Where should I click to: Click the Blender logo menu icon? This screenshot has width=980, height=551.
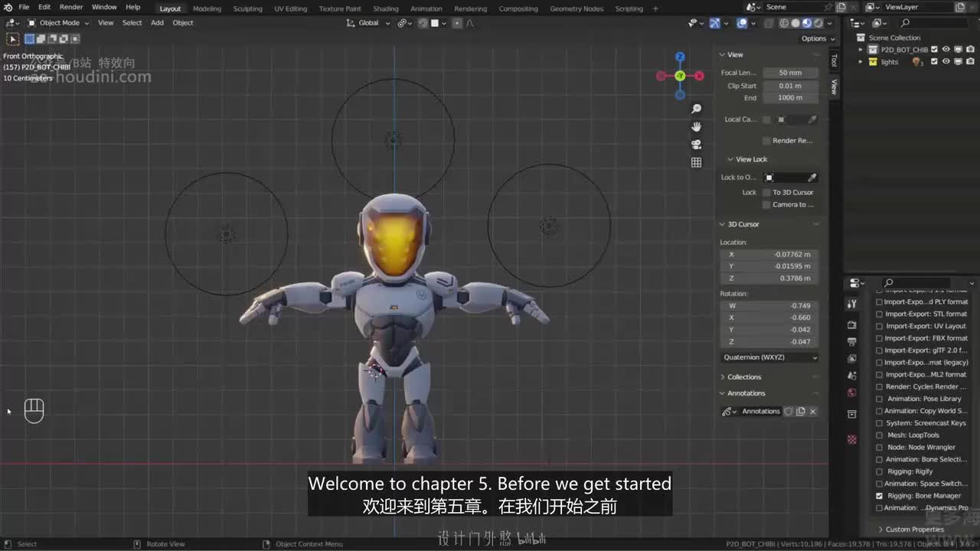[x=8, y=7]
